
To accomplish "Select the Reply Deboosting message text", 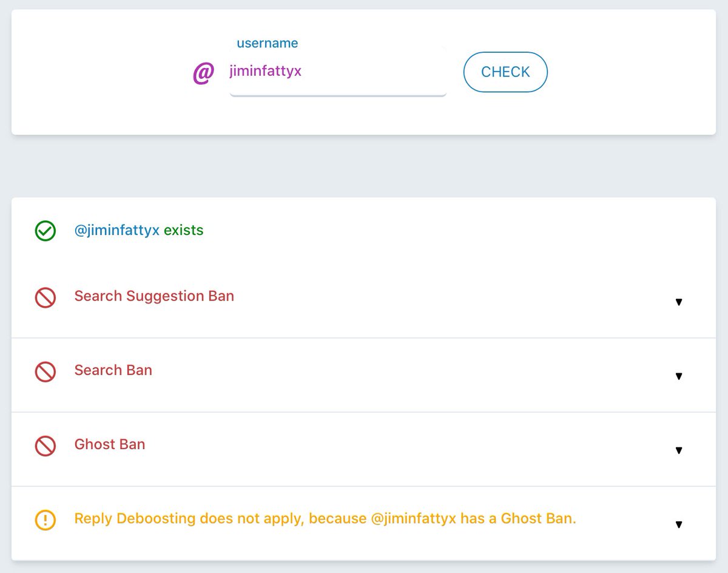I will 325,519.
